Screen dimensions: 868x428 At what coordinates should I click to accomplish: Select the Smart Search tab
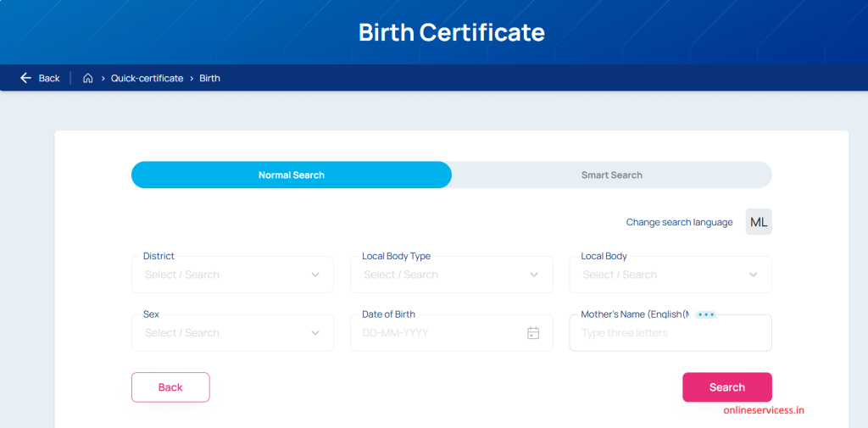coord(611,175)
